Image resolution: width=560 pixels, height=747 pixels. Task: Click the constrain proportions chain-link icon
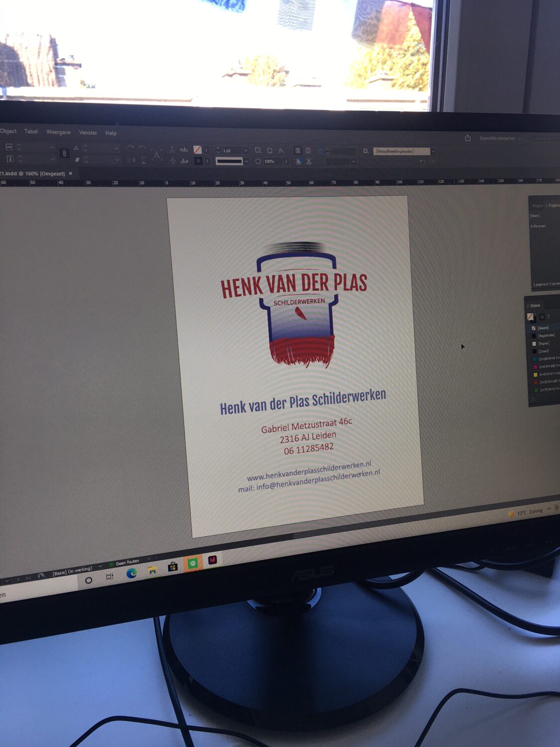click(64, 153)
